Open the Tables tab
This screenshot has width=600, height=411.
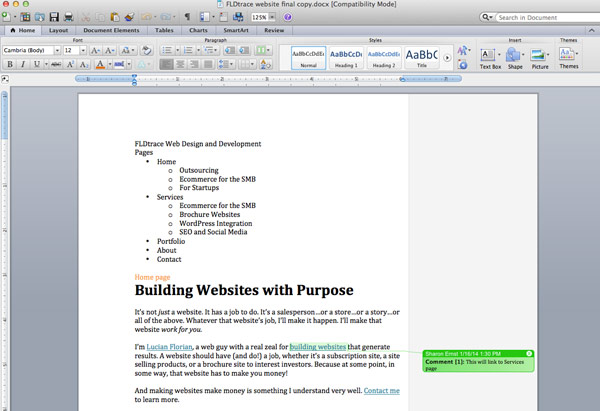(164, 30)
